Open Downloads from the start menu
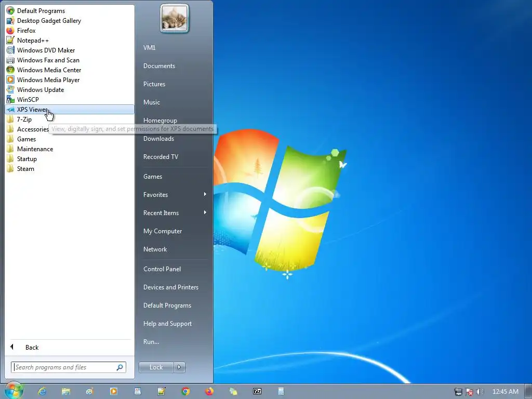This screenshot has width=532, height=399. 174,139
